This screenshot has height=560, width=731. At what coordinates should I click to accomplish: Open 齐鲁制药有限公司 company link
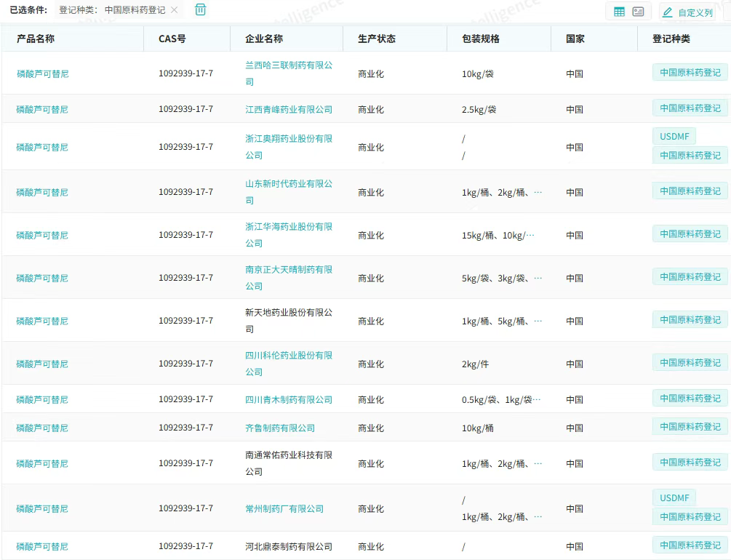click(x=280, y=428)
